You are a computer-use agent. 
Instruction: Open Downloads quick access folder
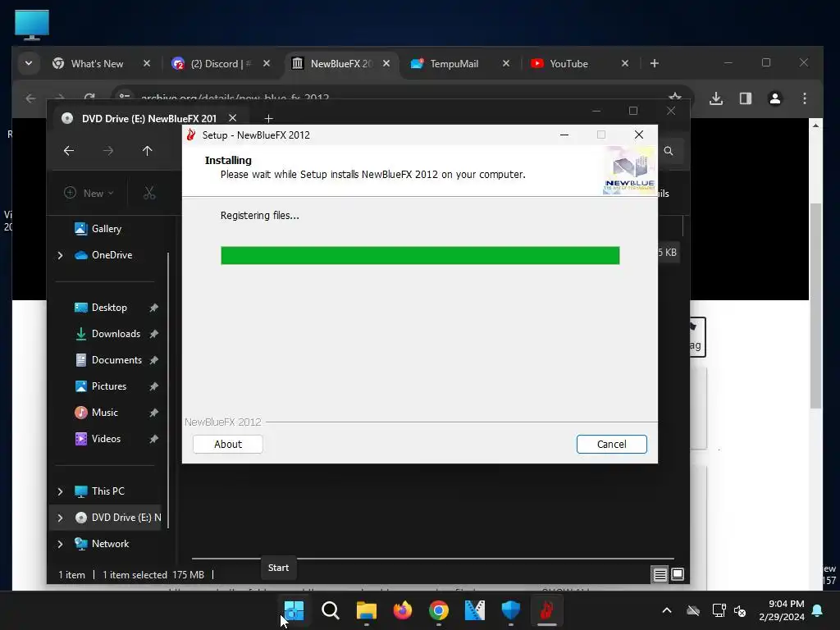(116, 334)
